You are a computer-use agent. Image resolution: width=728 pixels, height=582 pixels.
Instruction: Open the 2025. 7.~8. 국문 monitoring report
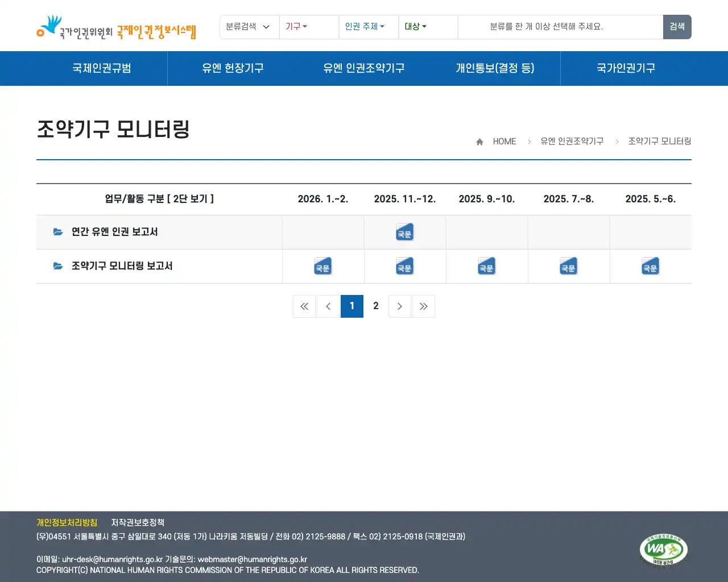[569, 266]
